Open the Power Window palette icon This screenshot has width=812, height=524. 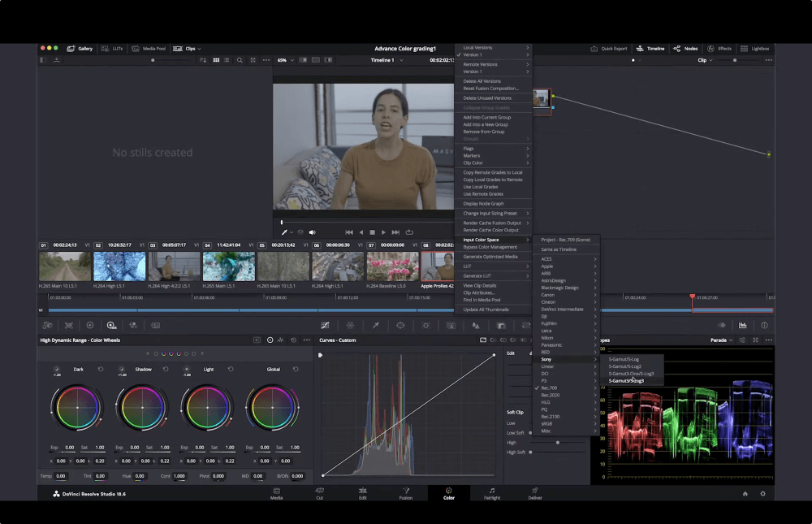(400, 326)
